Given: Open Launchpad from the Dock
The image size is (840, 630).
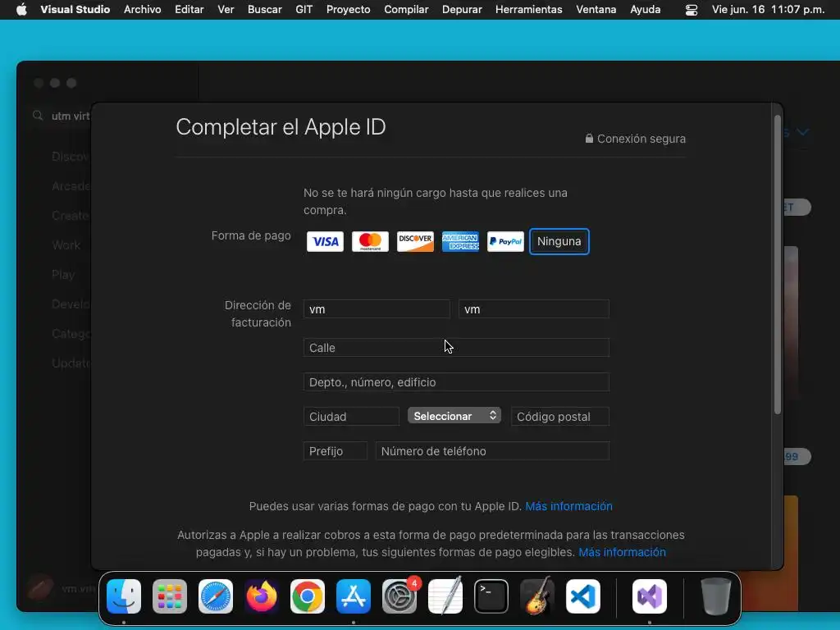Looking at the screenshot, I should (170, 596).
